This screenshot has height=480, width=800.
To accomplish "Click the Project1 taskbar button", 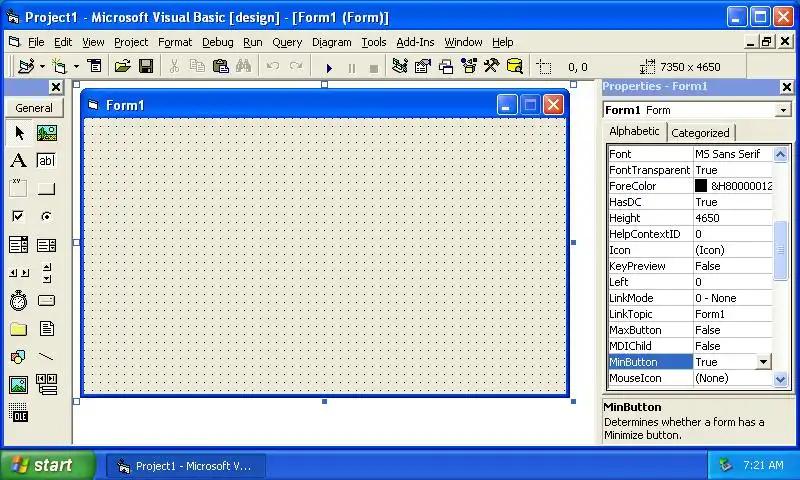I will click(x=186, y=466).
